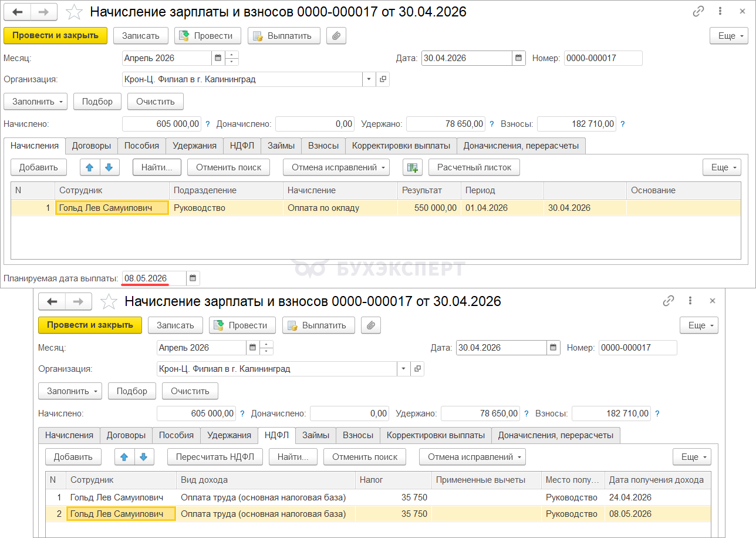Screen dimensions: 756x538
Task: Move row down arrow on Начисления tab
Action: 110,167
